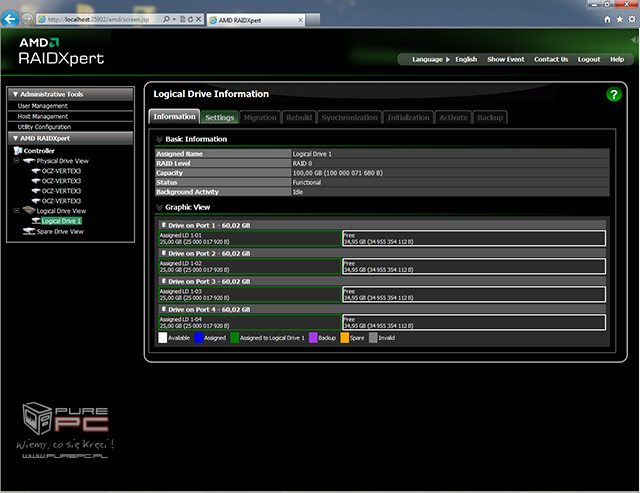Click the Logout link
640x493 pixels.
(589, 60)
